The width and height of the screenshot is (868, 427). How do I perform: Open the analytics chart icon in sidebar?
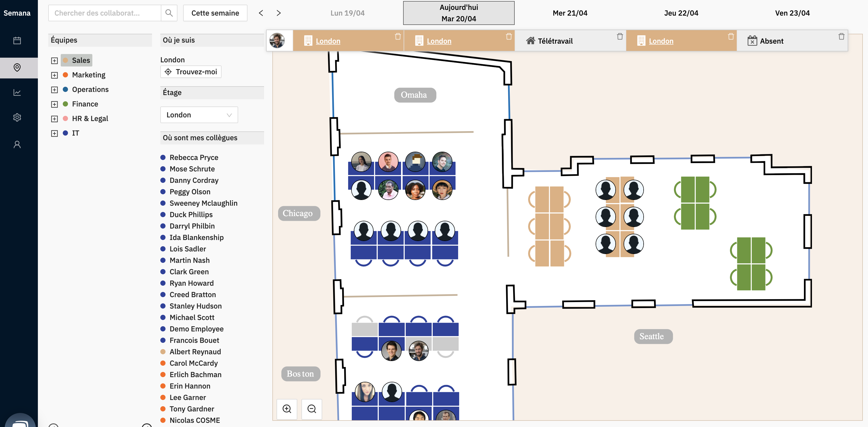[17, 92]
